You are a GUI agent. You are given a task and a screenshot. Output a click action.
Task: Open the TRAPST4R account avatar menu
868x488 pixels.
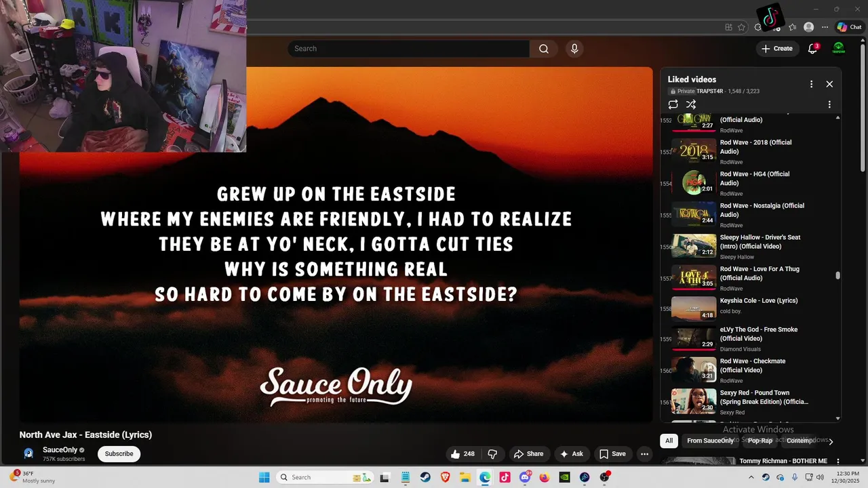(x=839, y=49)
